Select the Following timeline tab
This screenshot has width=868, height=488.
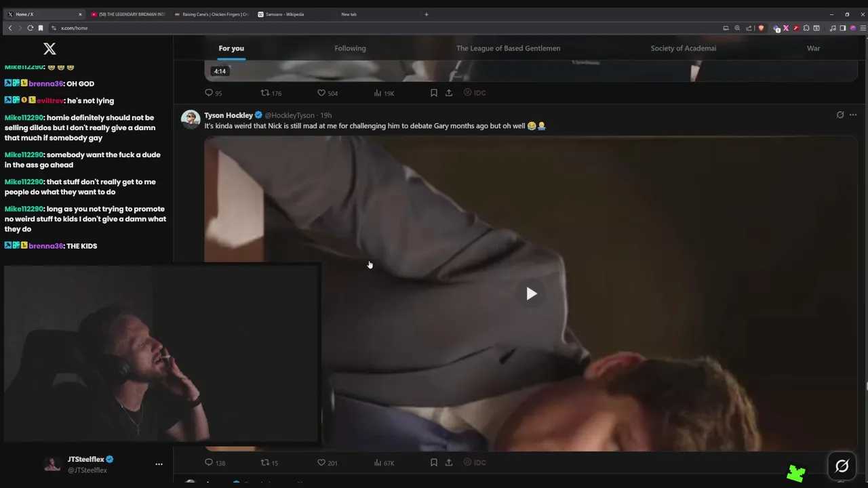(x=350, y=48)
